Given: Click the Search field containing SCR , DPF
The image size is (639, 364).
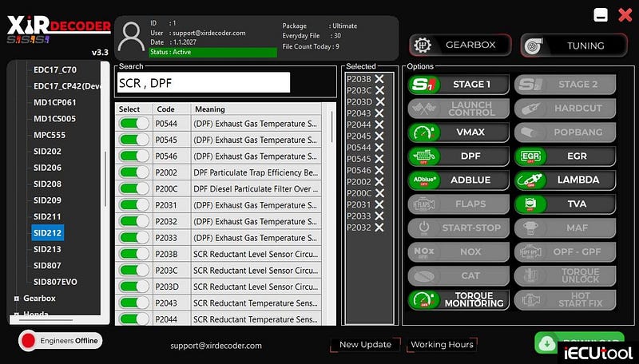Looking at the screenshot, I should point(204,83).
